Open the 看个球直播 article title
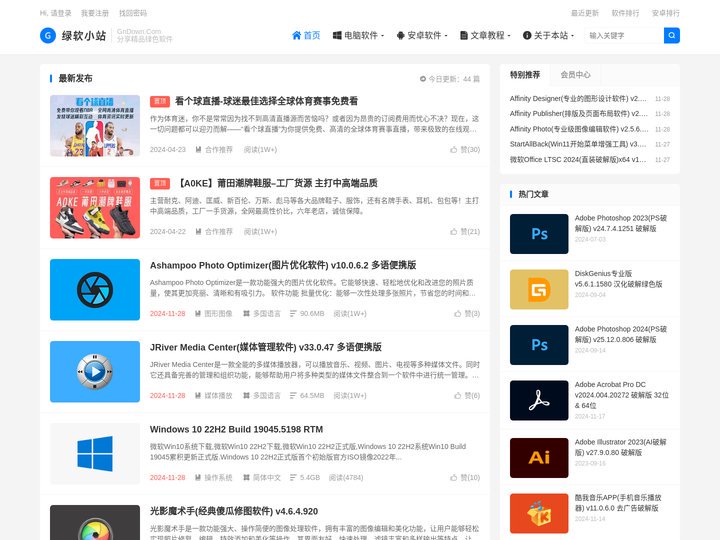 click(x=266, y=101)
